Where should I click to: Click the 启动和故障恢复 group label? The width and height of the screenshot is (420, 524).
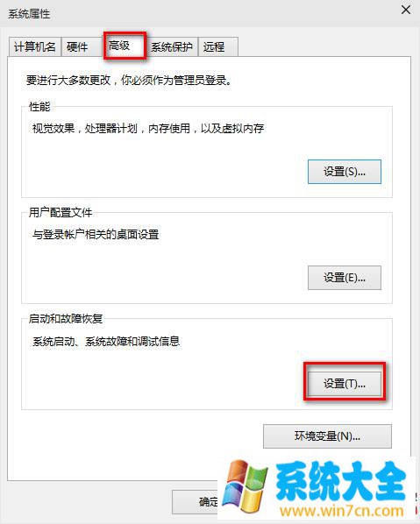point(66,318)
